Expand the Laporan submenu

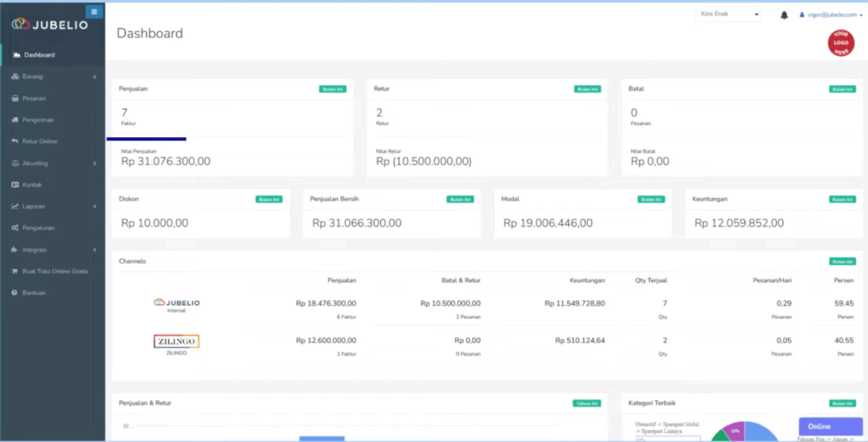pyautogui.click(x=52, y=207)
